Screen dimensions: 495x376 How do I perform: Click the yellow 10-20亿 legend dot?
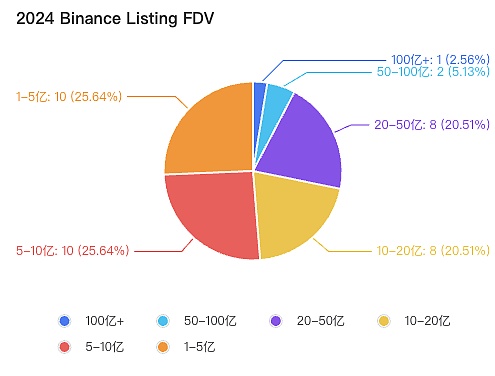click(384, 321)
